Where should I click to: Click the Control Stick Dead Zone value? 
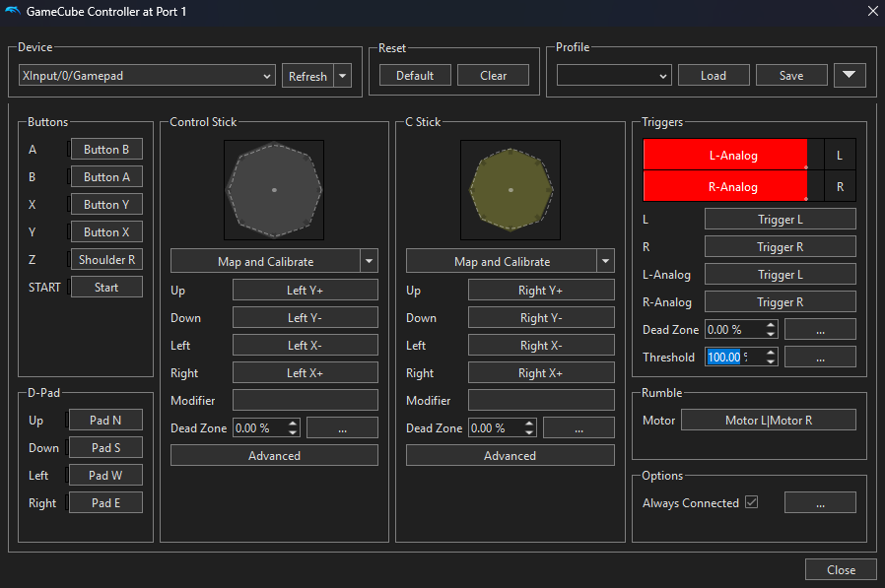pos(259,427)
